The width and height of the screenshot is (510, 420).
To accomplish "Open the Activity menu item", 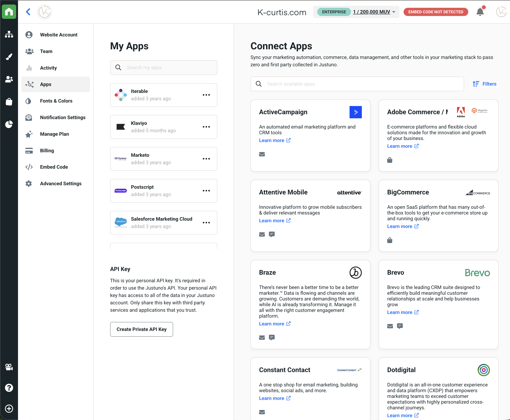I will point(56,68).
